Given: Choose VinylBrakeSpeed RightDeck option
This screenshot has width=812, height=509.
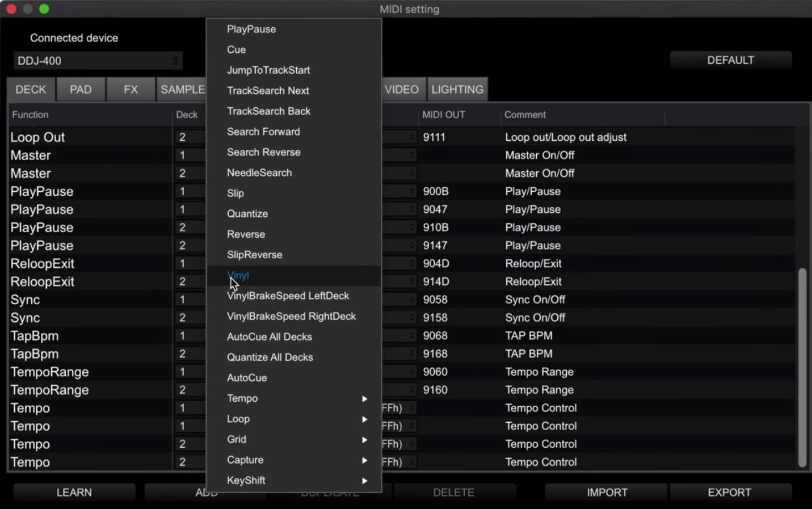Looking at the screenshot, I should point(291,317).
